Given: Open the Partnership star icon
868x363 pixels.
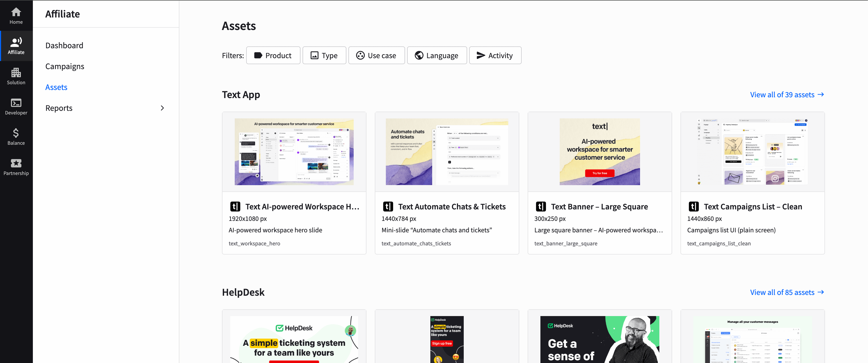Looking at the screenshot, I should (16, 163).
